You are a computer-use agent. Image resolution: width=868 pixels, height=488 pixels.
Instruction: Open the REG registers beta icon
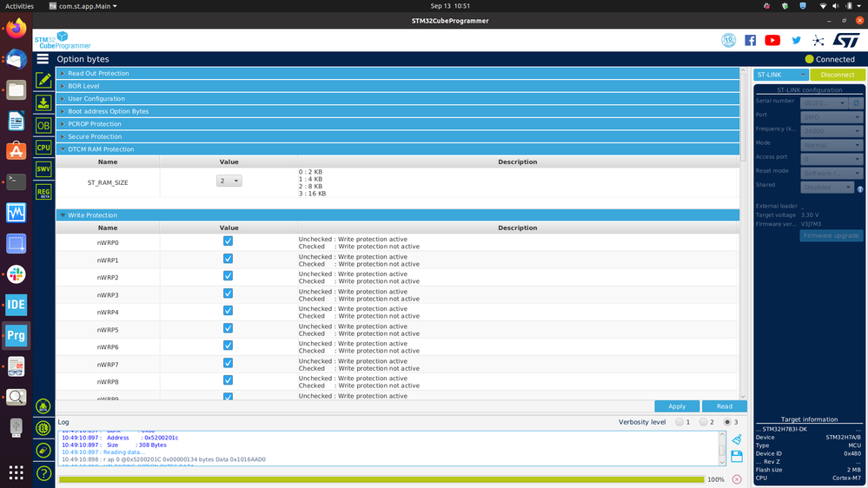[43, 192]
